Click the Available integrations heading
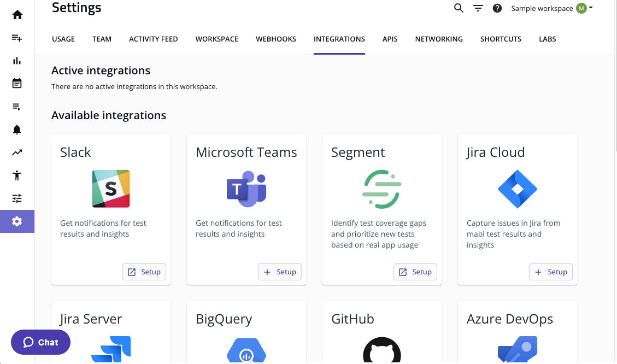The image size is (617, 364). [x=109, y=115]
